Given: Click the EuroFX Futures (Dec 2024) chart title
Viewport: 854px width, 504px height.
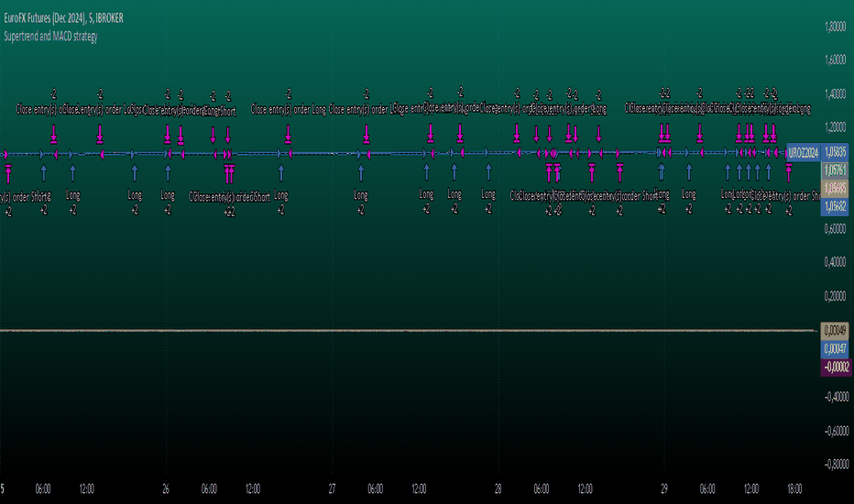Looking at the screenshot, I should [x=64, y=18].
